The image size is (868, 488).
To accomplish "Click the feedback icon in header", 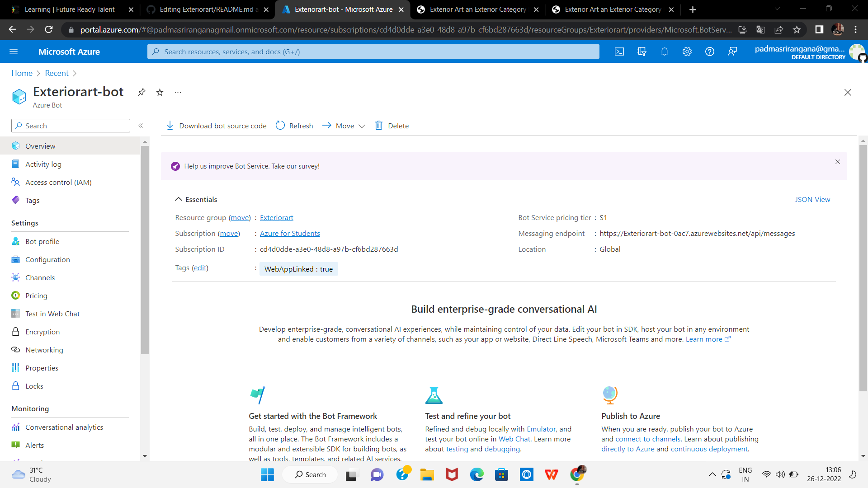I will pyautogui.click(x=732, y=52).
